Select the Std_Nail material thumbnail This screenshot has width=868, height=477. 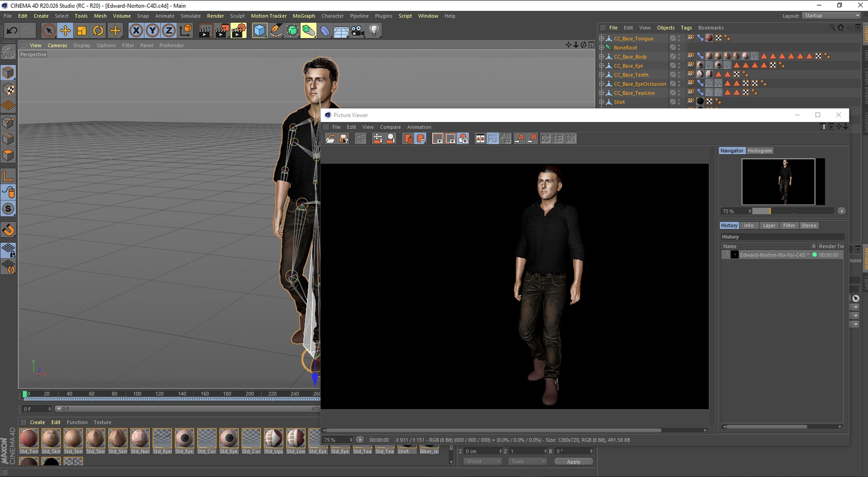(140, 438)
